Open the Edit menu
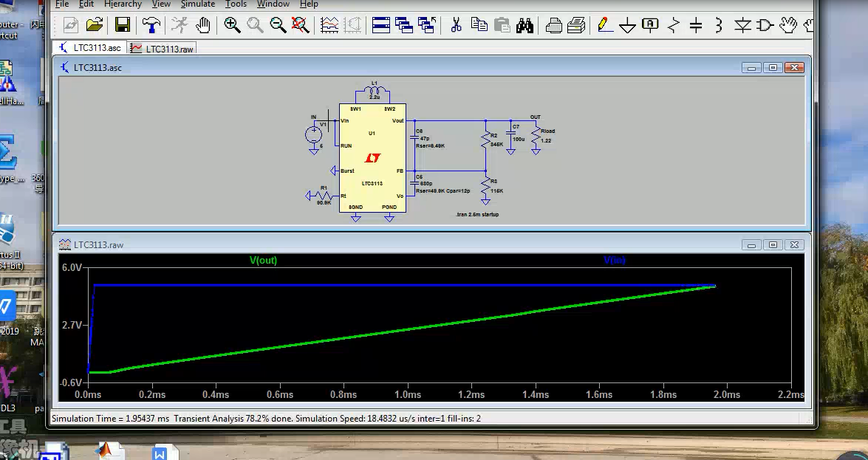Image resolution: width=868 pixels, height=460 pixels. (x=86, y=4)
